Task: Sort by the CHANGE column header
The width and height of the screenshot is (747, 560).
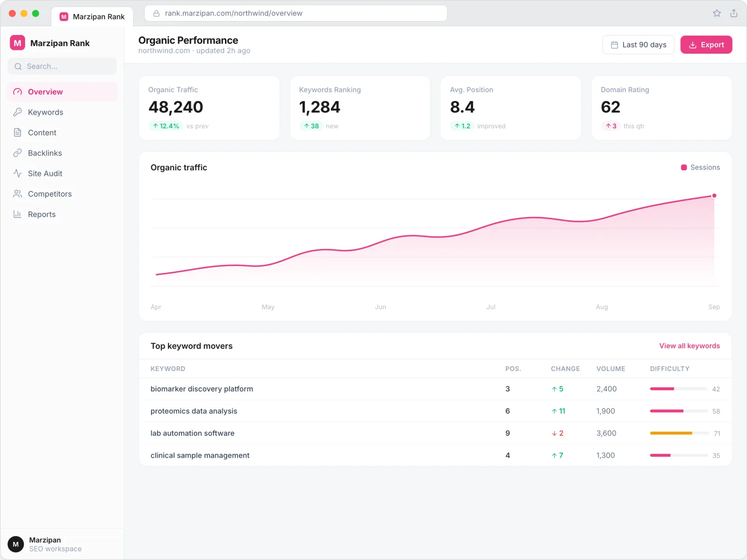Action: coord(565,369)
